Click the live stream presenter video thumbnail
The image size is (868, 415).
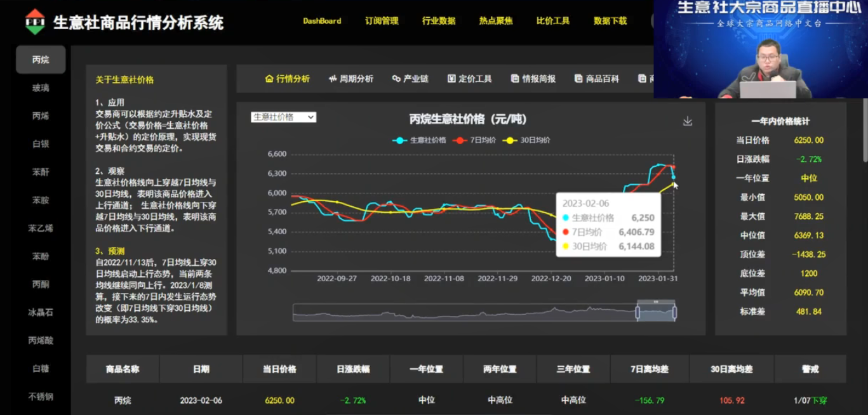(761, 49)
